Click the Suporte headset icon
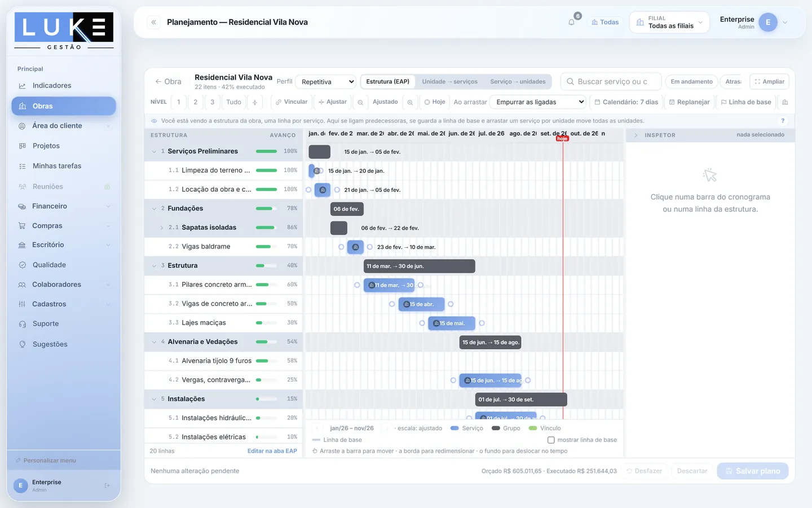This screenshot has height=508, width=812. [x=22, y=324]
